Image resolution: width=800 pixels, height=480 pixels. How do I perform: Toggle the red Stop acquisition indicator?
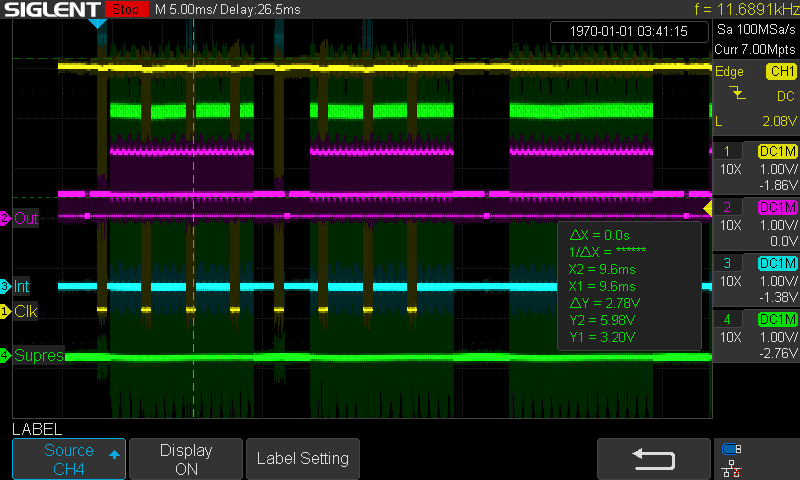pos(124,9)
